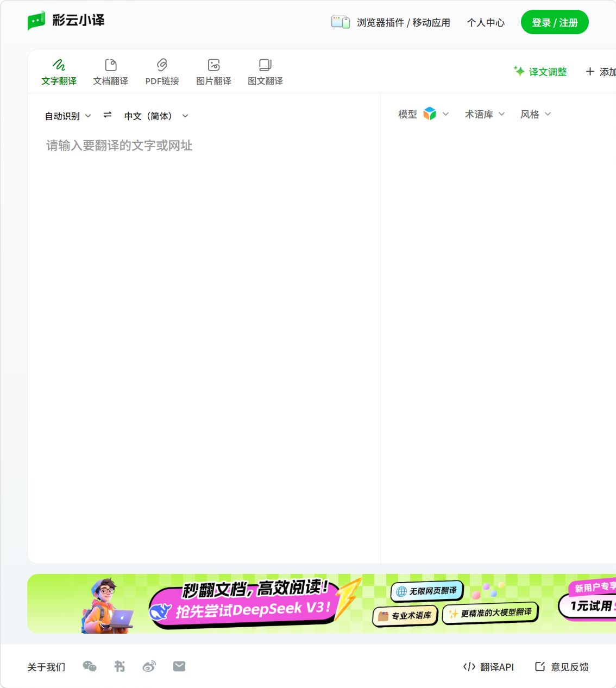Image resolution: width=616 pixels, height=688 pixels.
Task: Open 个人中心 link
Action: (x=486, y=22)
